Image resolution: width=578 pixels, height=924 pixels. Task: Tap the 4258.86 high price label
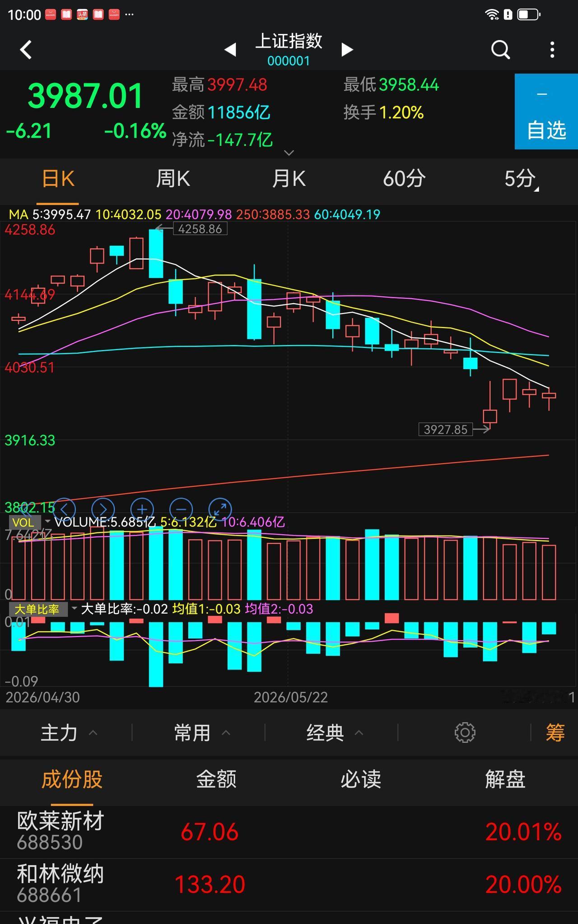pos(200,229)
